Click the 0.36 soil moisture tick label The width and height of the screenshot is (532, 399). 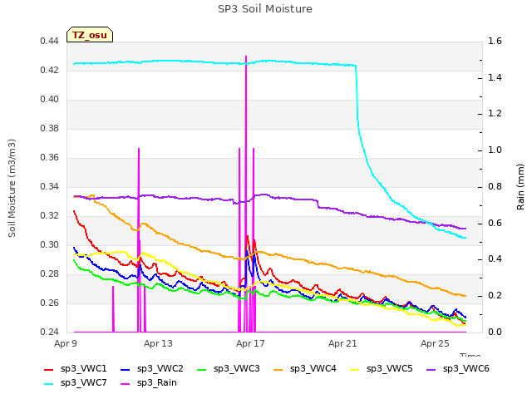point(50,158)
